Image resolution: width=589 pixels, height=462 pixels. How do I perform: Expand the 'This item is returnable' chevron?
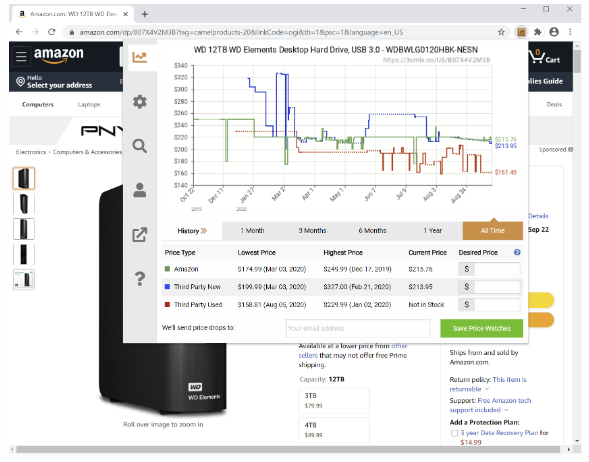coord(487,389)
